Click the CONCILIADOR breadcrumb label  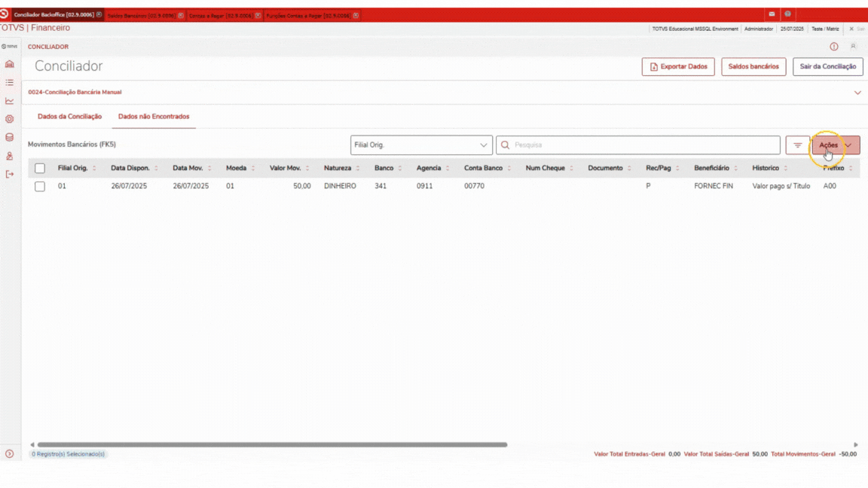[x=48, y=47]
